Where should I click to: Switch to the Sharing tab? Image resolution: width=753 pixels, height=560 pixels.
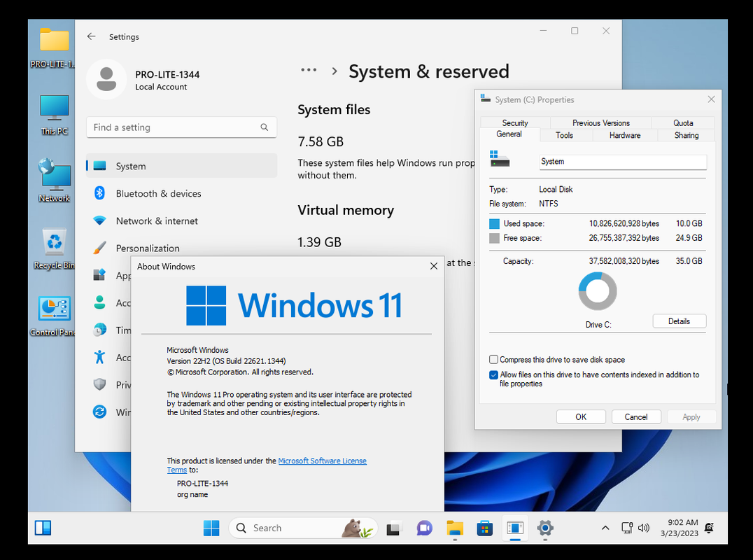pyautogui.click(x=687, y=135)
